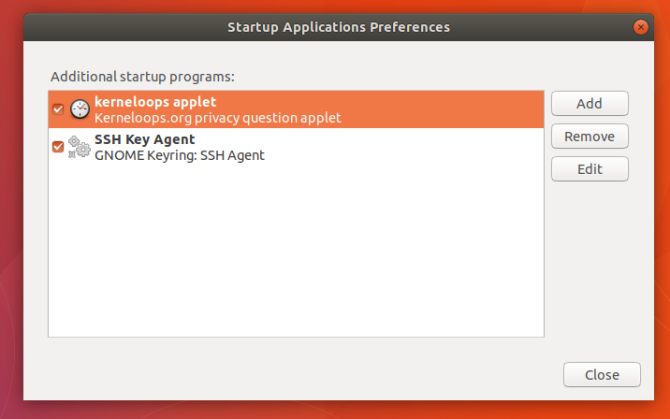Click empty space in the startup programs list
This screenshot has height=419, width=670.
296,251
